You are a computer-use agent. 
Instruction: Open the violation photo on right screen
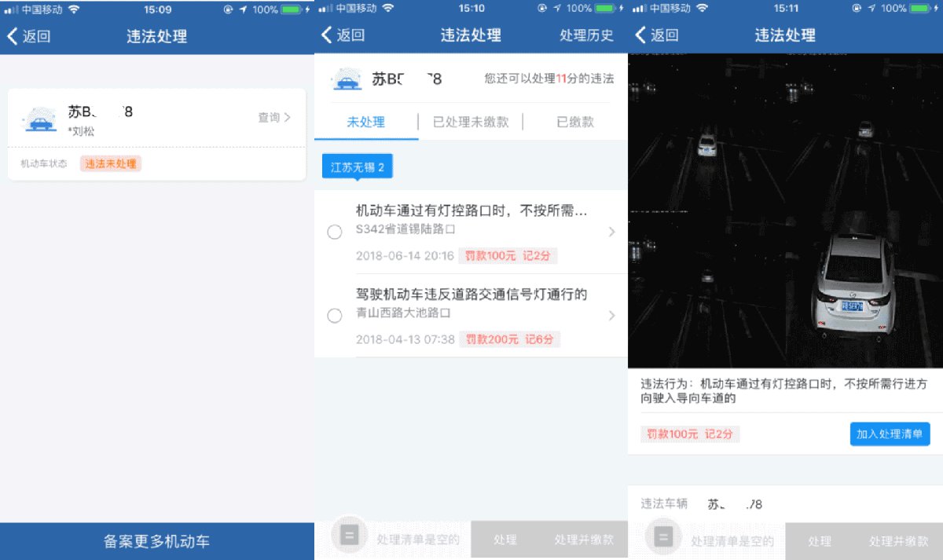(786, 210)
